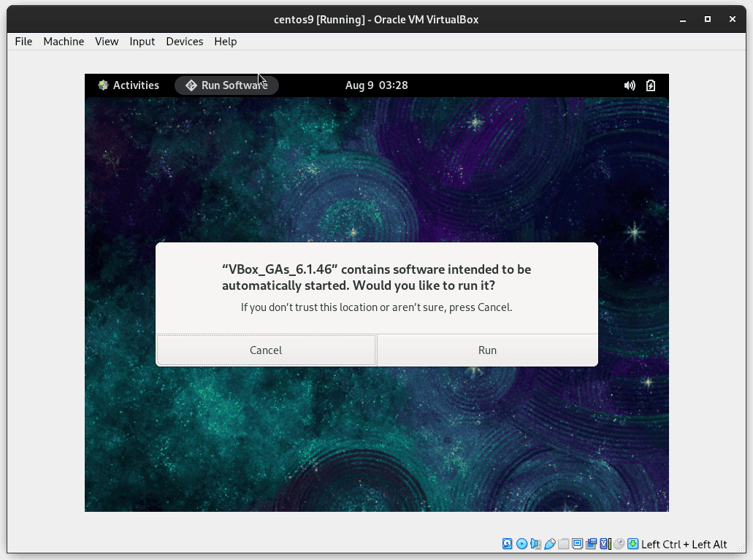Click the optical drives status icon

pyautogui.click(x=521, y=544)
